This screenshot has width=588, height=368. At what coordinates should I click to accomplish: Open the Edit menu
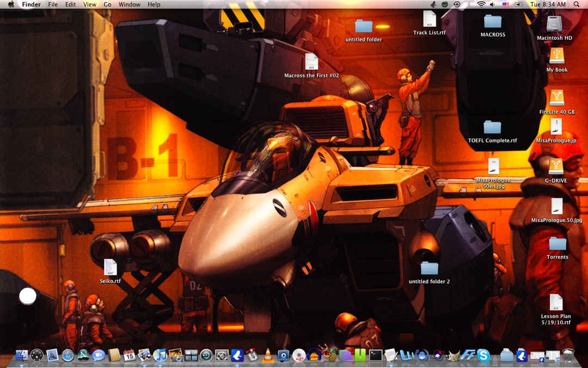tap(70, 4)
